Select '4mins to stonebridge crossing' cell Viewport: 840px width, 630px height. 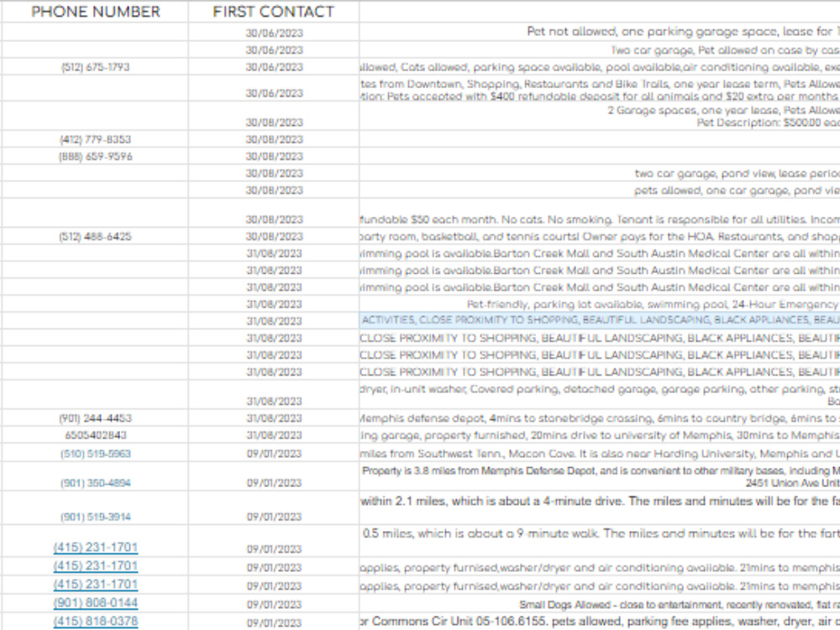coord(600,417)
